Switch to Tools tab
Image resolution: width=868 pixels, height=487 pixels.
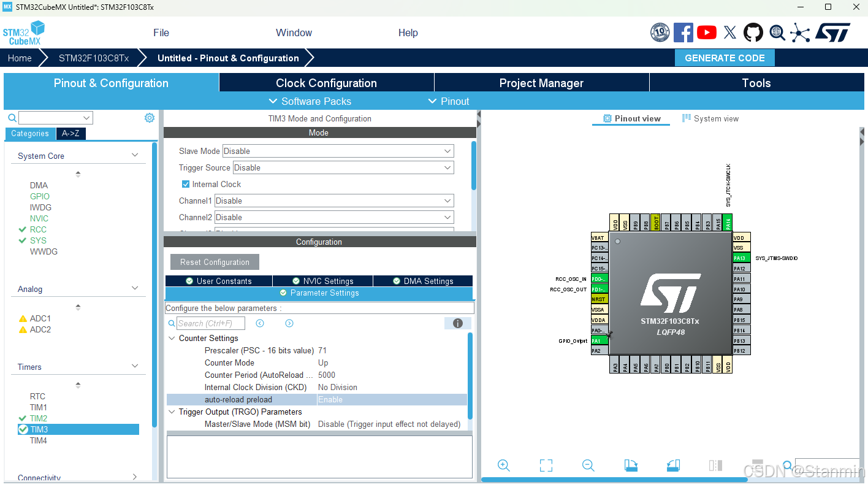(756, 83)
